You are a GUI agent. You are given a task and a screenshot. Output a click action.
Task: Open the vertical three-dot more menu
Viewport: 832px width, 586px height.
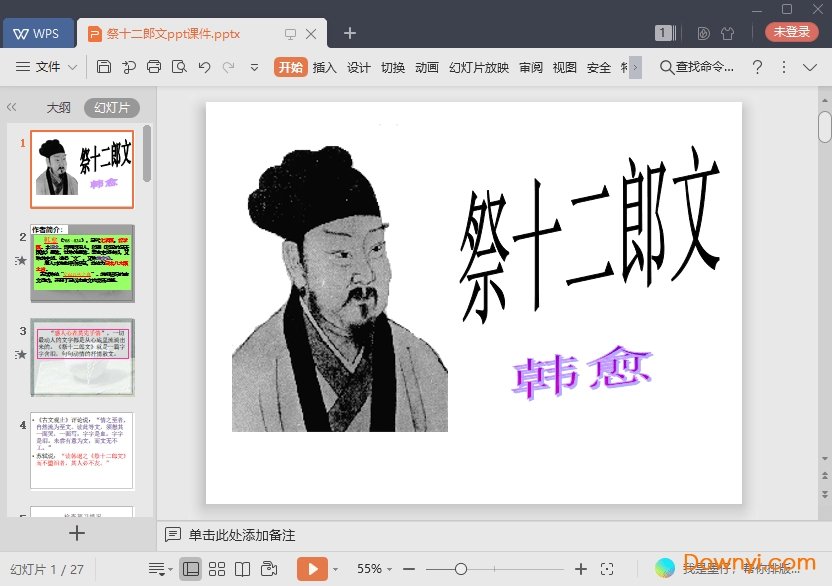[784, 67]
